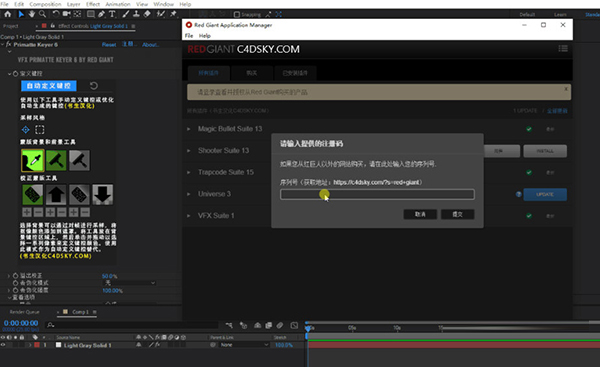600x367 pixels.
Task: Select the Rectangle shape tool
Action: click(91, 14)
